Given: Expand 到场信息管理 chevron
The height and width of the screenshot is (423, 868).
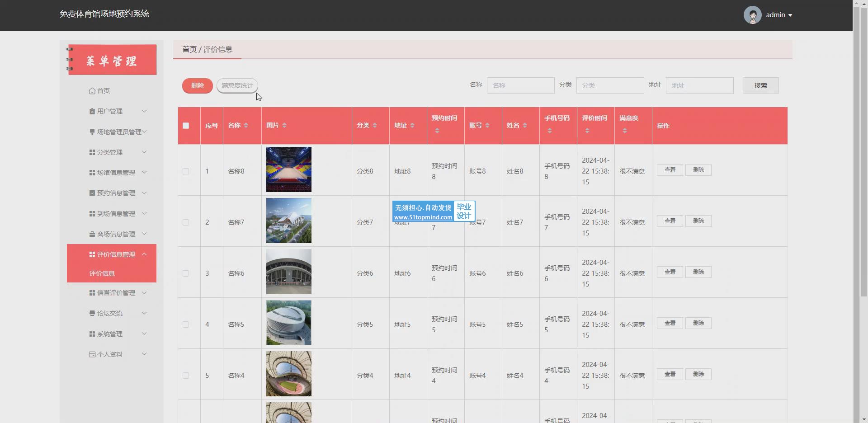Looking at the screenshot, I should click(x=144, y=214).
